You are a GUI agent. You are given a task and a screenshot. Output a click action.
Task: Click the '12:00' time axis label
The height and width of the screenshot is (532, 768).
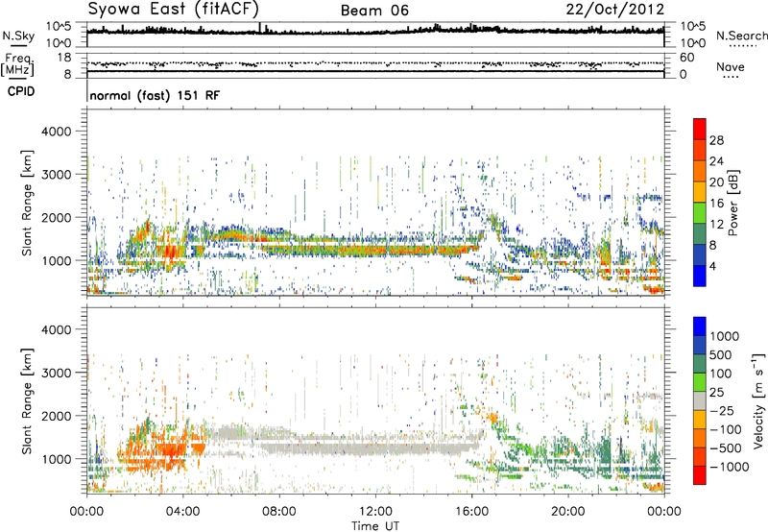point(375,512)
